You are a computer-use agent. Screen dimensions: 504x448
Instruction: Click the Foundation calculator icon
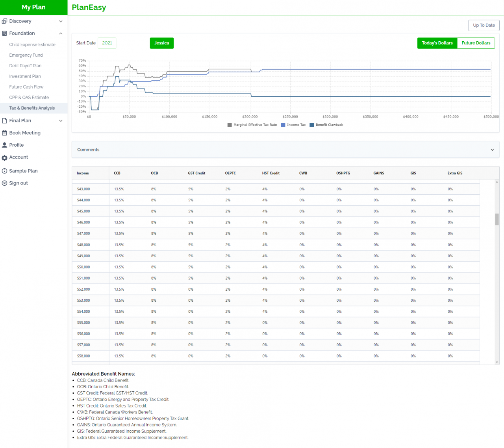pos(5,33)
